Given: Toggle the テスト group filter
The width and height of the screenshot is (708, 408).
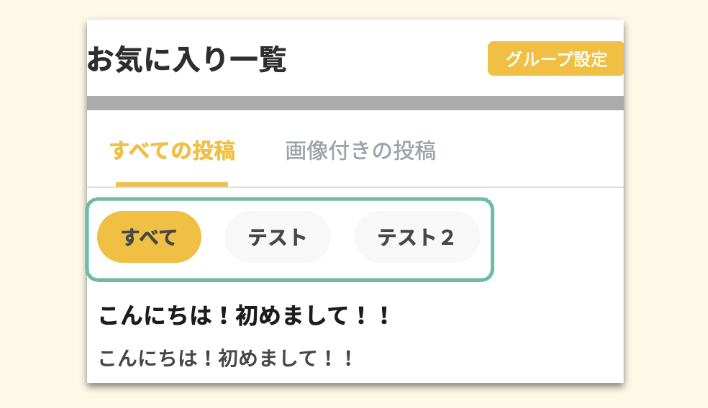Looking at the screenshot, I should coord(277,237).
